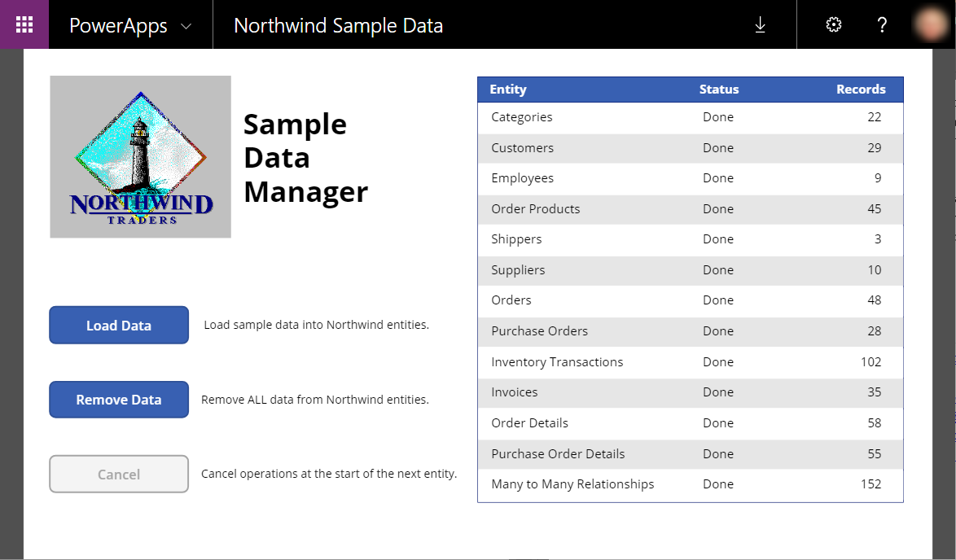Open the Office app launcher waffle icon

(24, 24)
